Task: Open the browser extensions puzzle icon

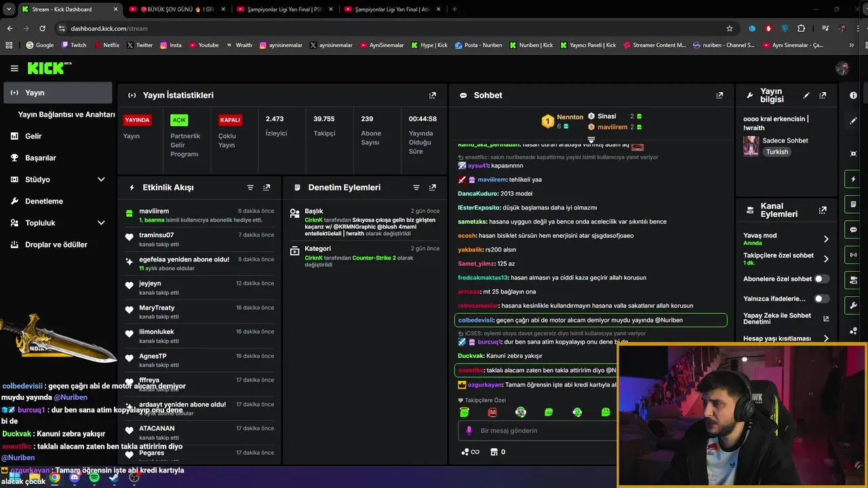Action: pyautogui.click(x=802, y=28)
